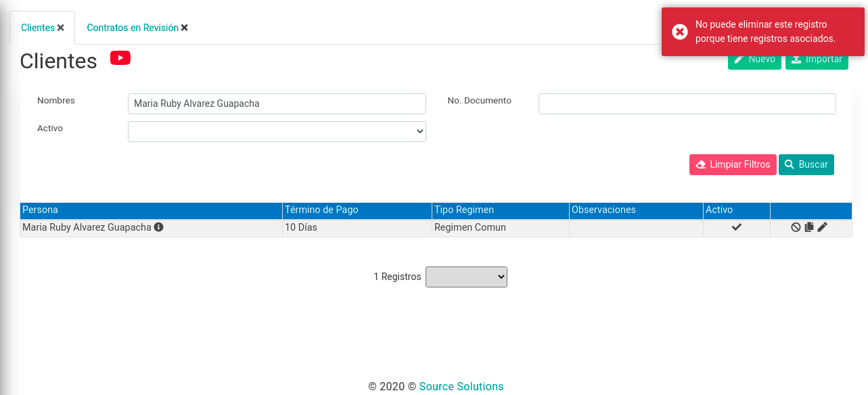Click the Observaciones column header
This screenshot has width=868, height=395.
pyautogui.click(x=636, y=210)
